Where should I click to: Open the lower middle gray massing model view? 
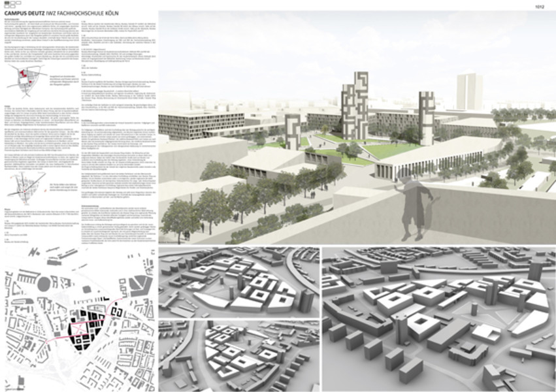coord(238,355)
